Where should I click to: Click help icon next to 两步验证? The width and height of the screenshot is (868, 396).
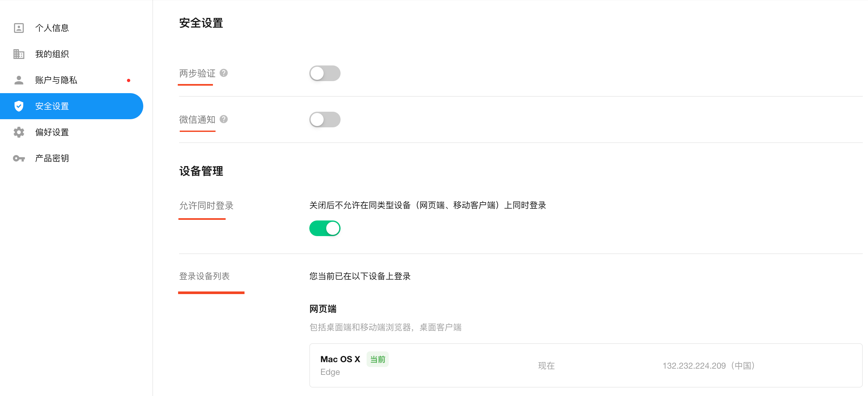[224, 73]
